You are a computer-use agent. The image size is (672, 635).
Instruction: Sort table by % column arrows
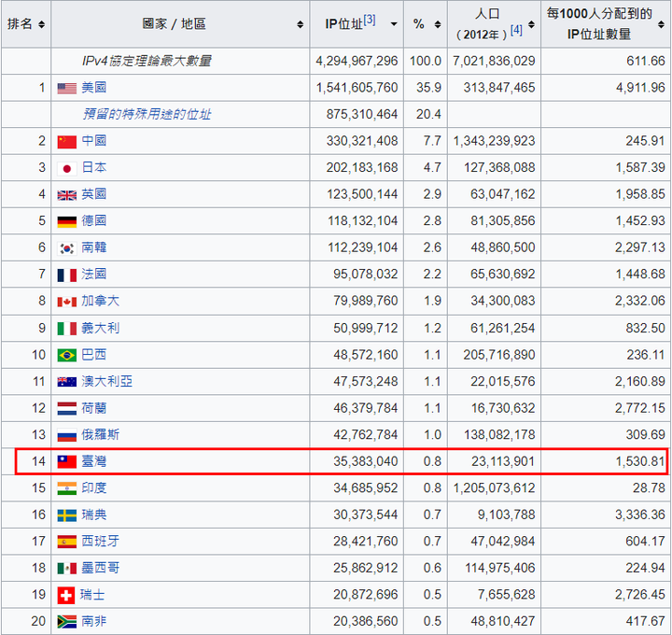pyautogui.click(x=438, y=24)
